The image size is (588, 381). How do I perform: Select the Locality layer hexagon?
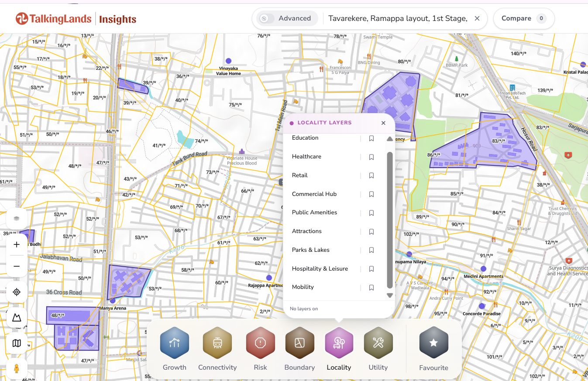click(x=339, y=343)
